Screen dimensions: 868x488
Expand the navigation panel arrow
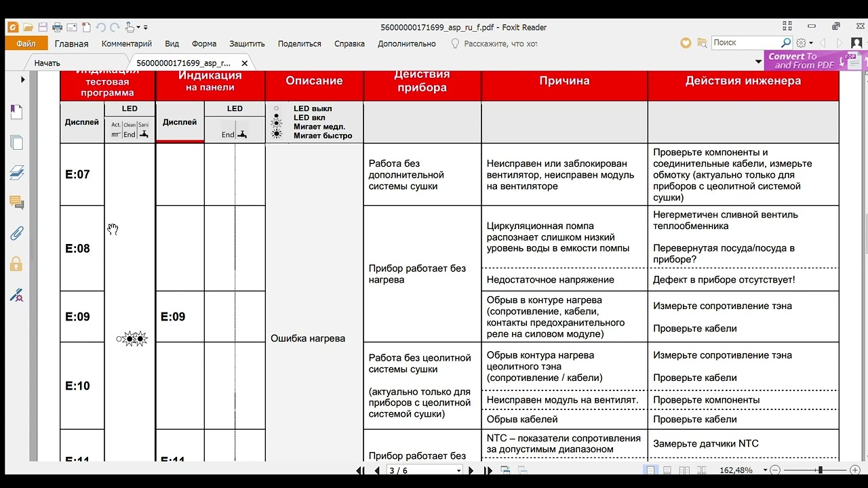click(23, 79)
